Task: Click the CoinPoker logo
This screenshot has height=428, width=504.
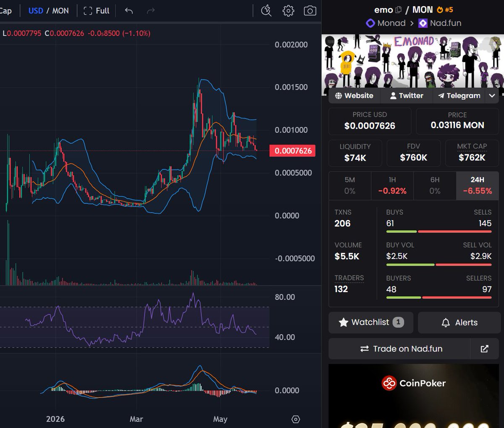Action: click(414, 383)
